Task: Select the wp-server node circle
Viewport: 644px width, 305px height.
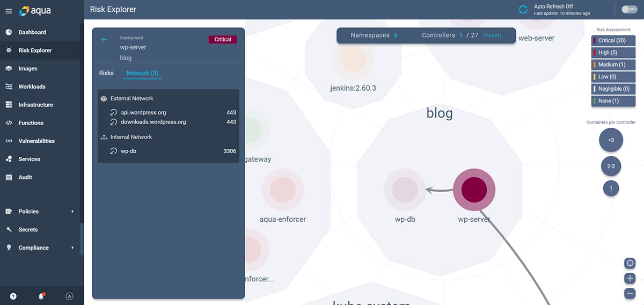Action: point(474,189)
